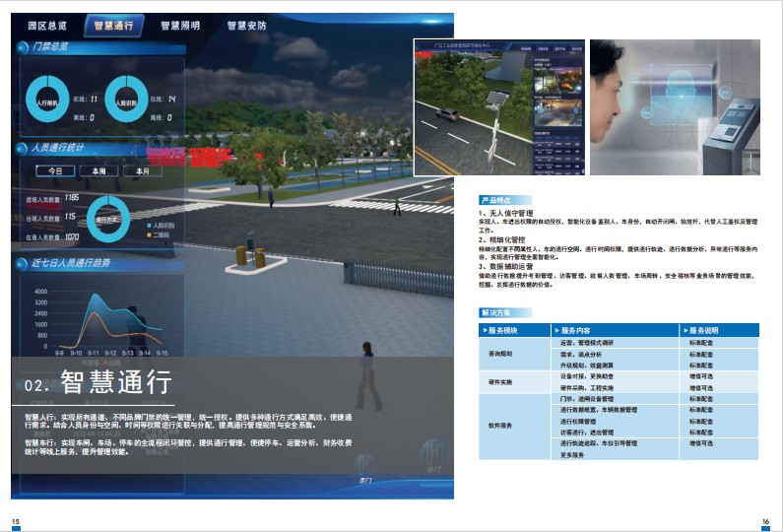The image size is (783, 532).
Task: Click the 服务模块 table column header
Action: (x=513, y=330)
